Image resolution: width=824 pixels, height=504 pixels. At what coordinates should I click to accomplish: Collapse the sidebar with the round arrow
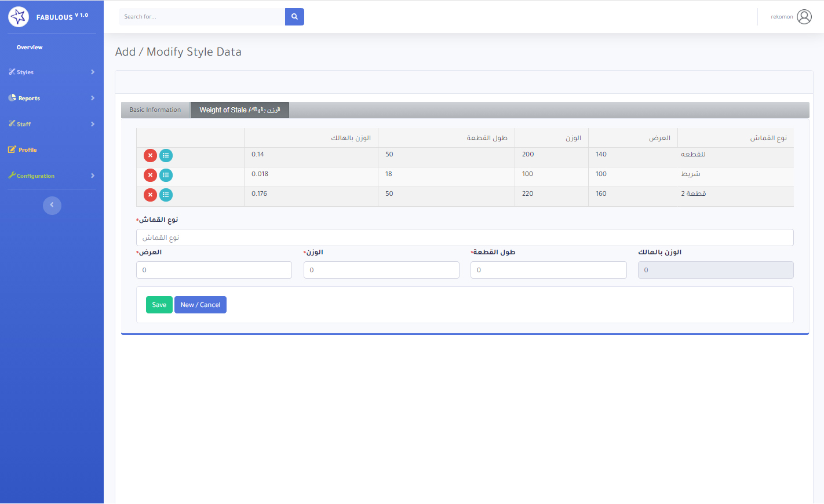[52, 205]
